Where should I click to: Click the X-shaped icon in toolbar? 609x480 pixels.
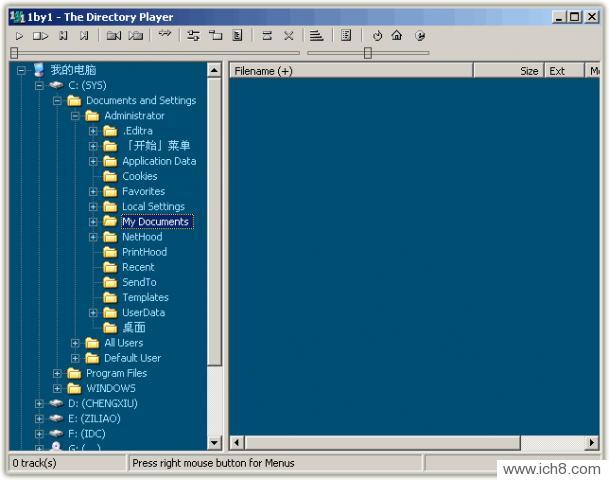click(289, 35)
